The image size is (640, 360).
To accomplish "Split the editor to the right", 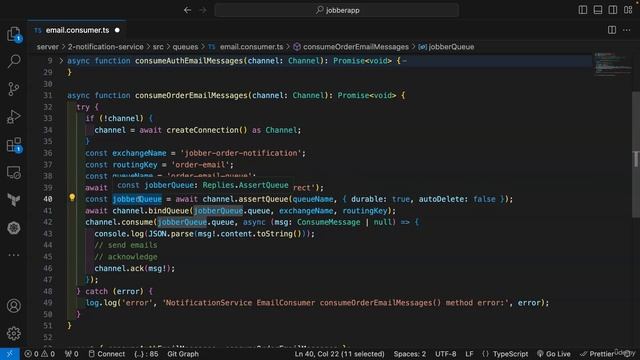I will (x=612, y=30).
